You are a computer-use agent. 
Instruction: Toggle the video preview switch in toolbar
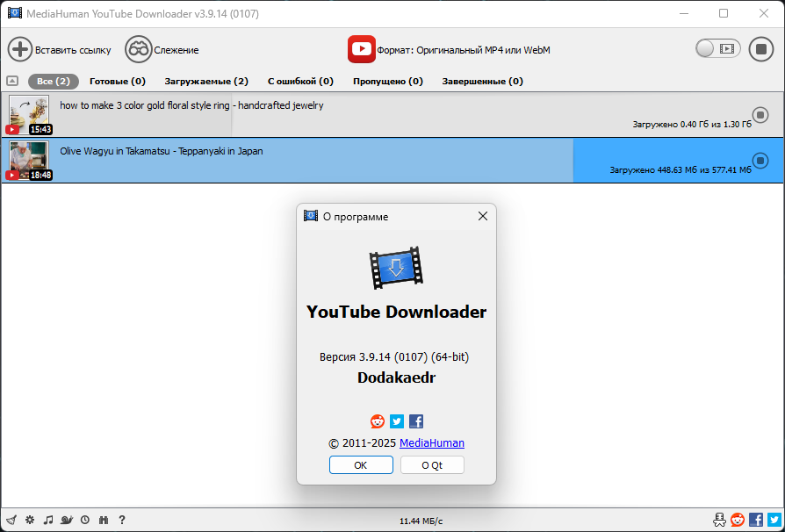pos(718,48)
